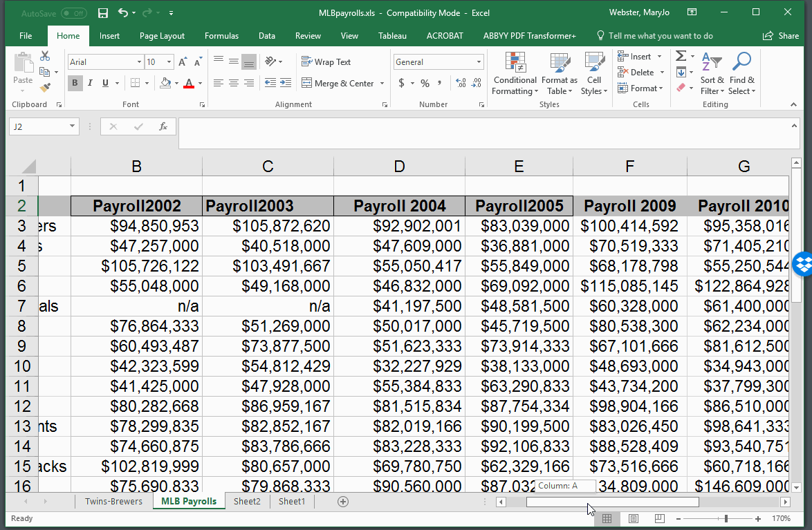Toggle Underline formatting
This screenshot has width=812, height=530.
pyautogui.click(x=106, y=83)
